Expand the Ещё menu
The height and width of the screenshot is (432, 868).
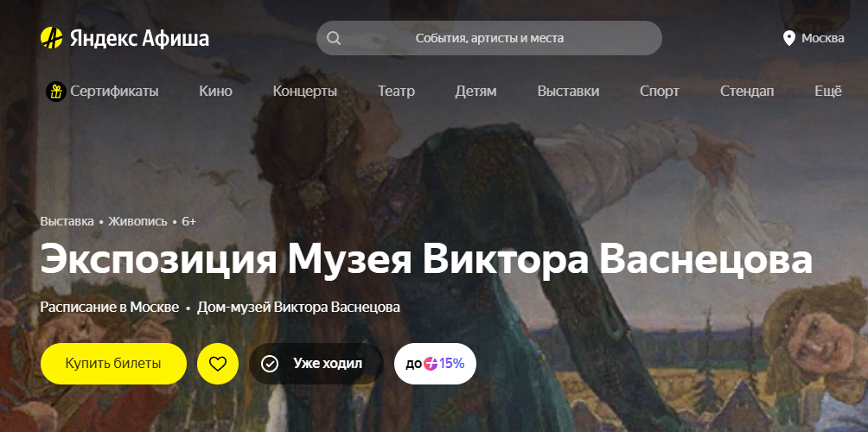828,92
